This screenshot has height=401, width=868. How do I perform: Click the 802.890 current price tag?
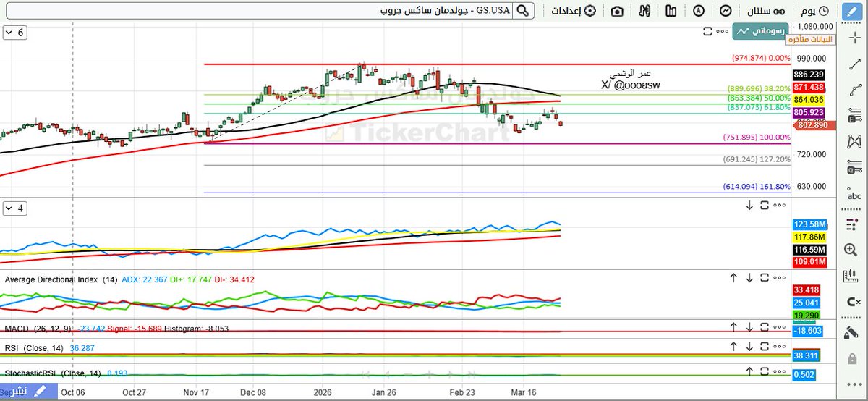[x=814, y=125]
